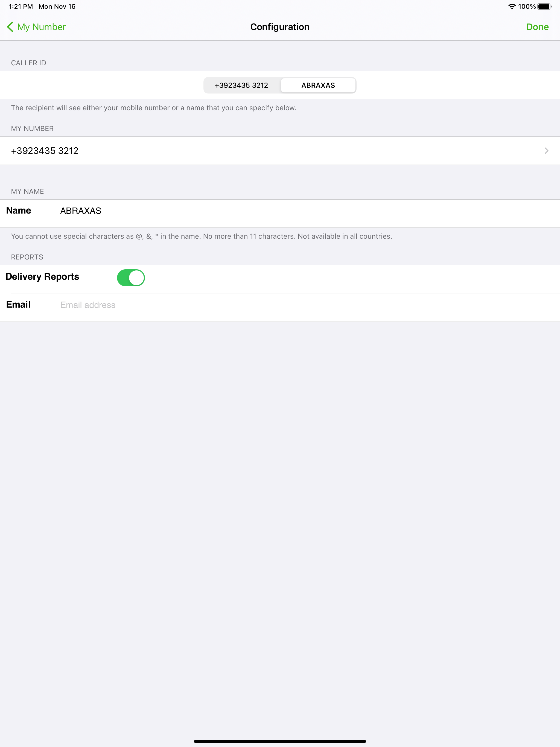Tap the green Delivery Reports slider knob
Viewport: 560px width, 747px height.
136,277
